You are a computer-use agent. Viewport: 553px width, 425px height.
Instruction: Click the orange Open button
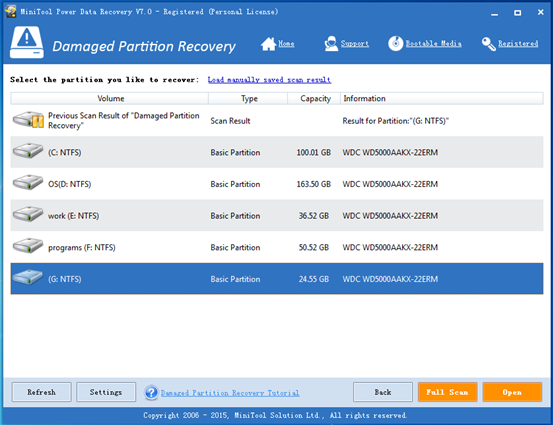pyautogui.click(x=512, y=392)
